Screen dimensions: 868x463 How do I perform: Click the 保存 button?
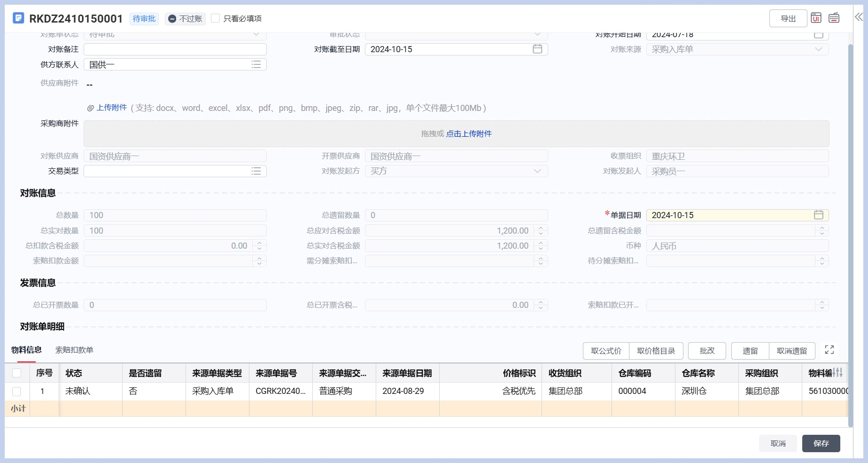pos(821,443)
